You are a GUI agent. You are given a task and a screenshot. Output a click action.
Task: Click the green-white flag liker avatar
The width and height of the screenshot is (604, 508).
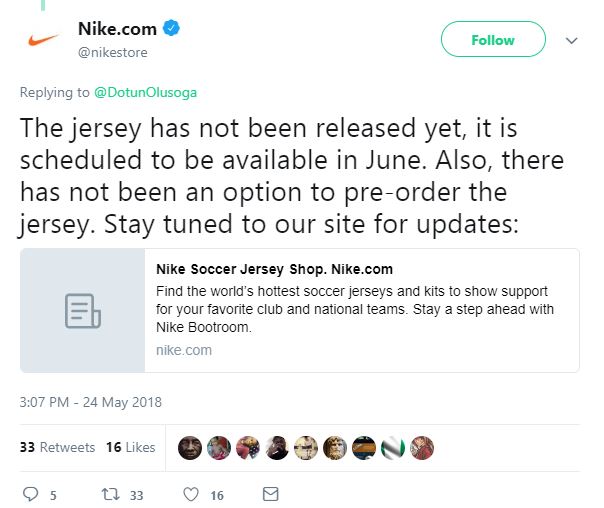click(394, 447)
